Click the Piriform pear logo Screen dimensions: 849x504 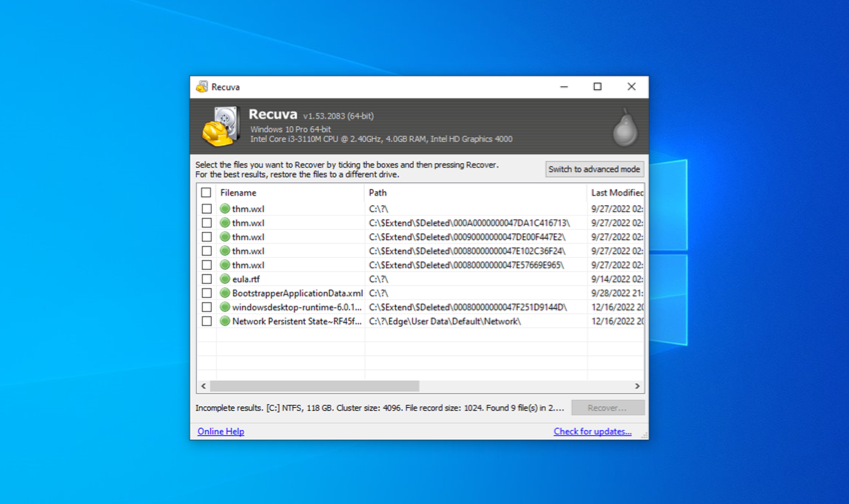(625, 128)
